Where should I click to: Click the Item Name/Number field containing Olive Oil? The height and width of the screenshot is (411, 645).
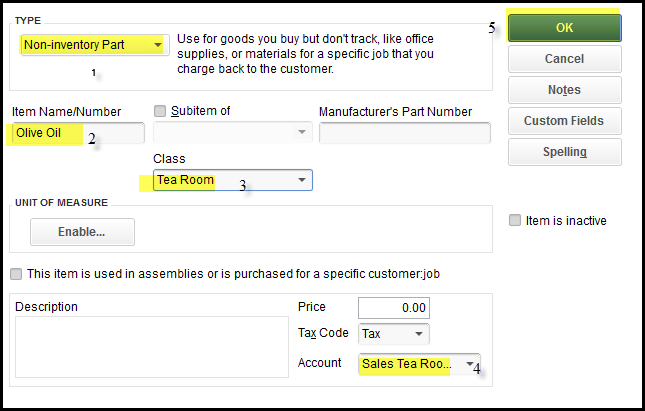tap(77, 134)
